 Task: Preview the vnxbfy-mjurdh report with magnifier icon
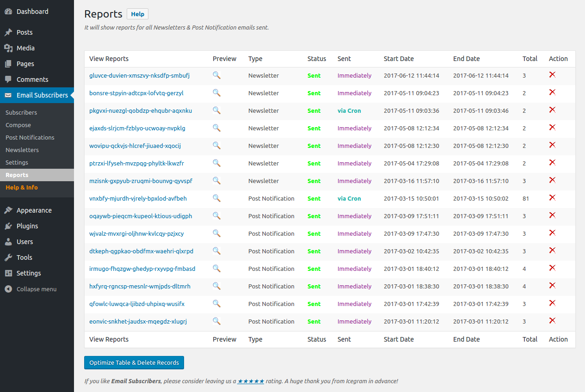point(216,198)
